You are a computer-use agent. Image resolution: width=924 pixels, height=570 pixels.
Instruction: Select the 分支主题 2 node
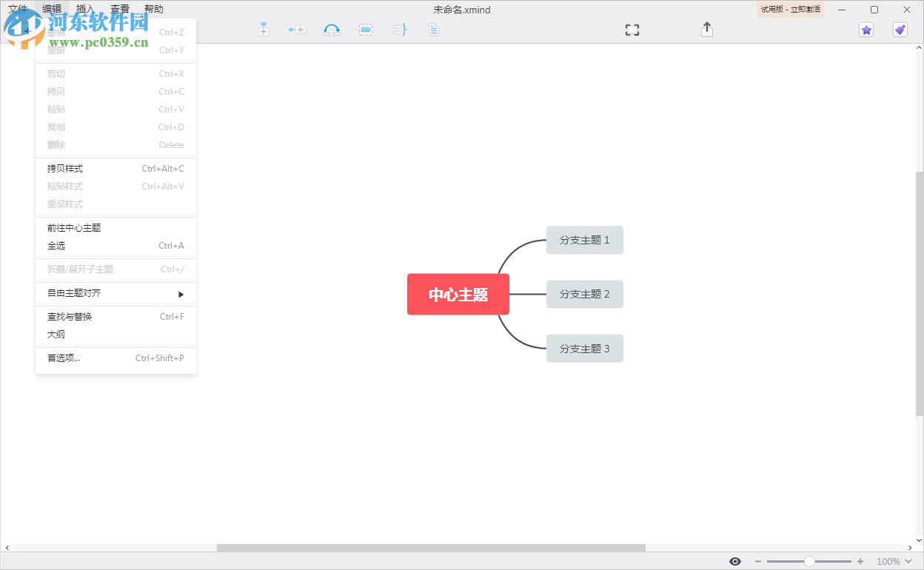585,294
